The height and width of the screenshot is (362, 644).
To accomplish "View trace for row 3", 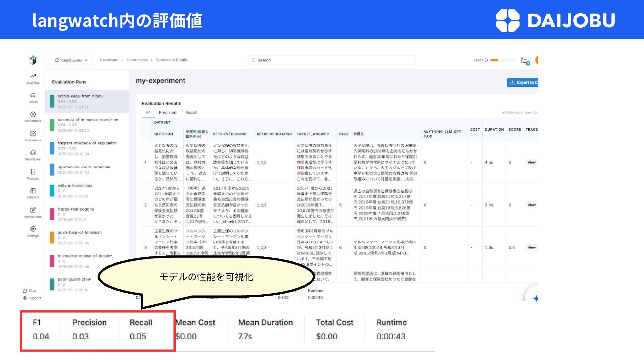I will tap(532, 248).
